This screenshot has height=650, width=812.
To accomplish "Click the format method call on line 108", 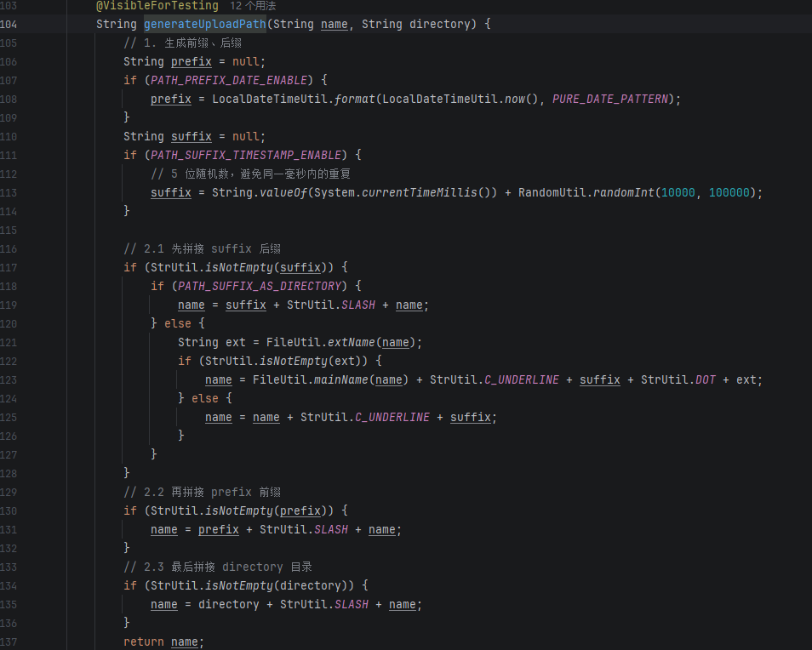I will (x=355, y=99).
